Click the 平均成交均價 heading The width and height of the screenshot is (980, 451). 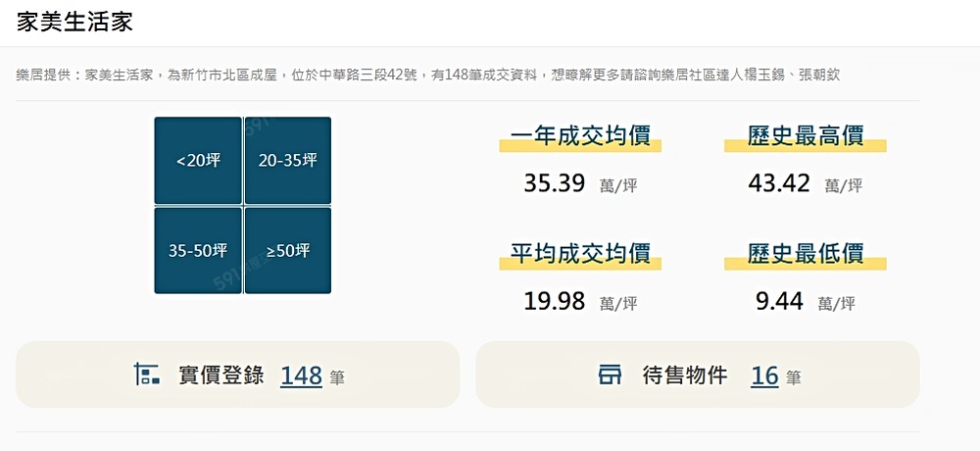pyautogui.click(x=580, y=255)
